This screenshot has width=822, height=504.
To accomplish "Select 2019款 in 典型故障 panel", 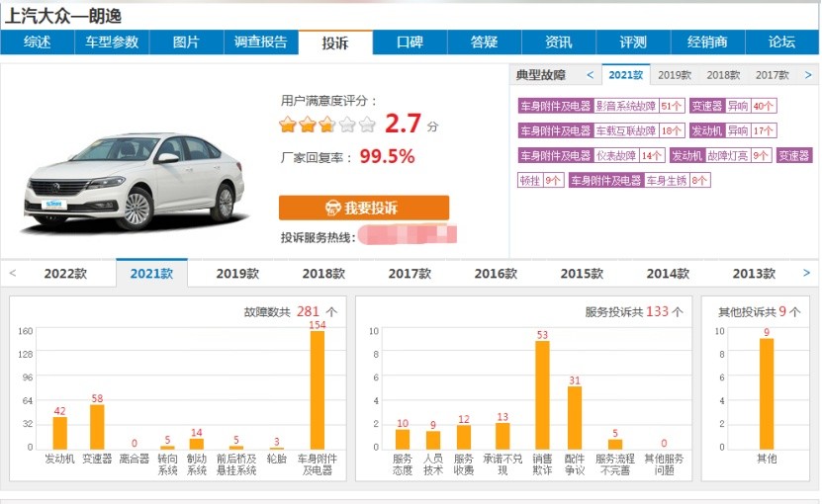I will [x=675, y=75].
